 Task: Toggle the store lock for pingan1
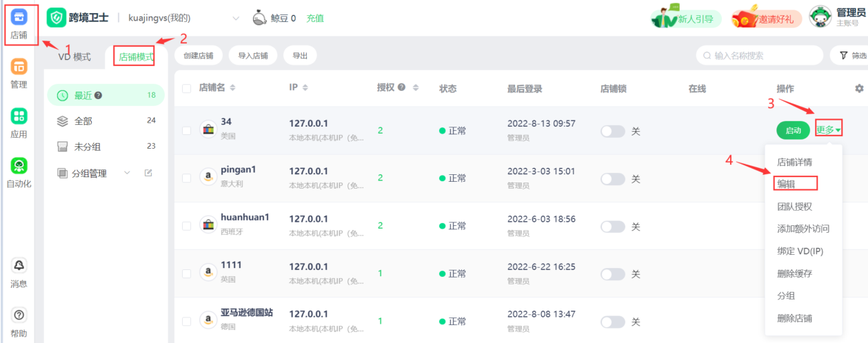[612, 178]
